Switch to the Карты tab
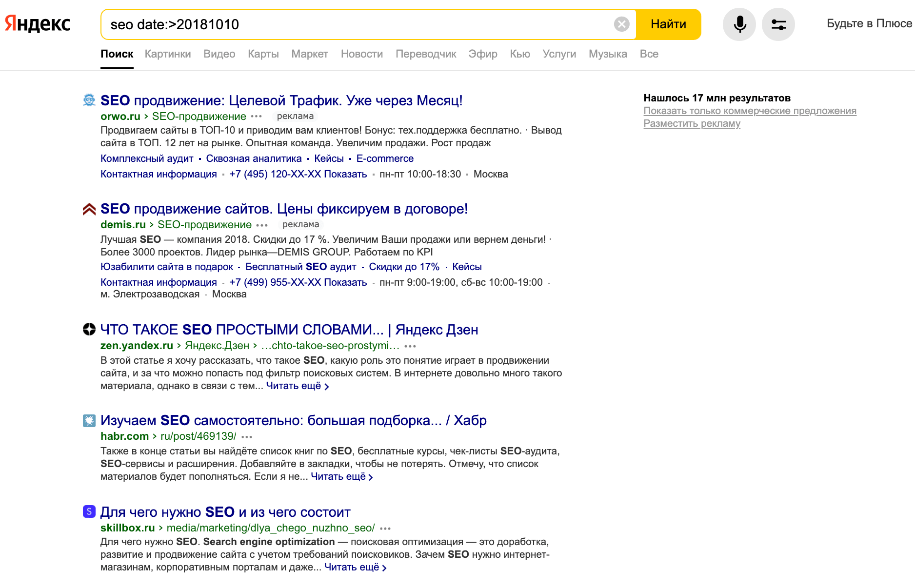The height and width of the screenshot is (588, 915). point(263,54)
